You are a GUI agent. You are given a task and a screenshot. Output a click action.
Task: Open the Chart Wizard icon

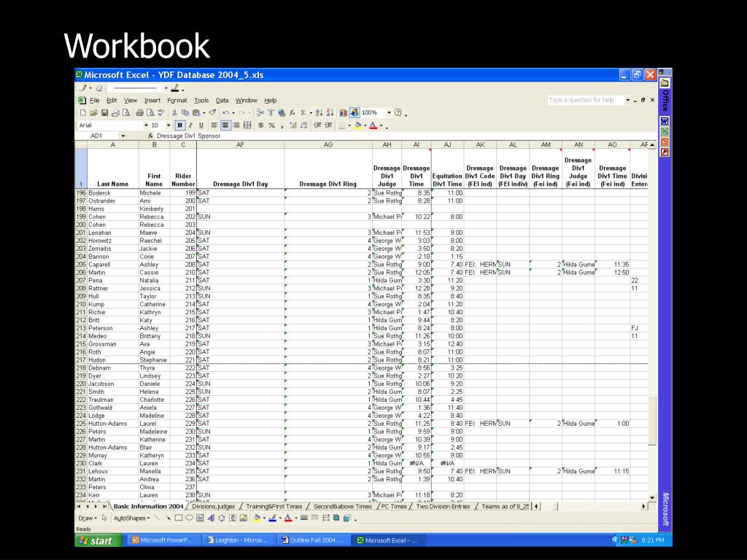(344, 113)
